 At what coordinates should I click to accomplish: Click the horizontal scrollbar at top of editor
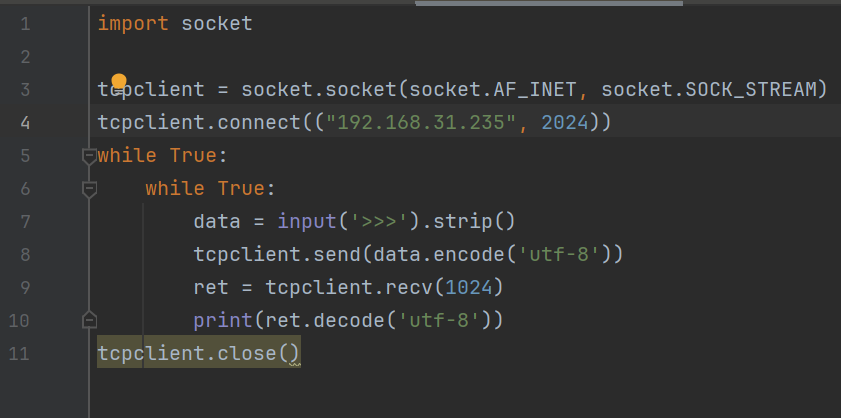click(549, 3)
